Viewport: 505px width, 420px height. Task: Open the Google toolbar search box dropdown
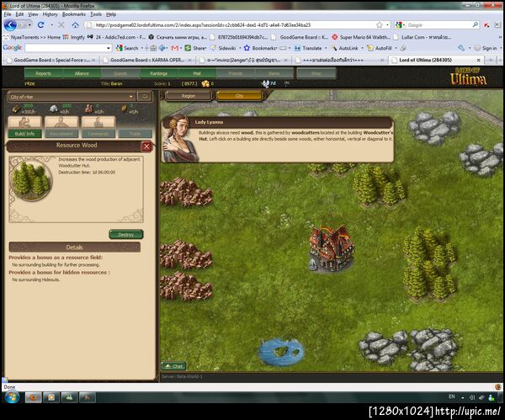[x=109, y=48]
